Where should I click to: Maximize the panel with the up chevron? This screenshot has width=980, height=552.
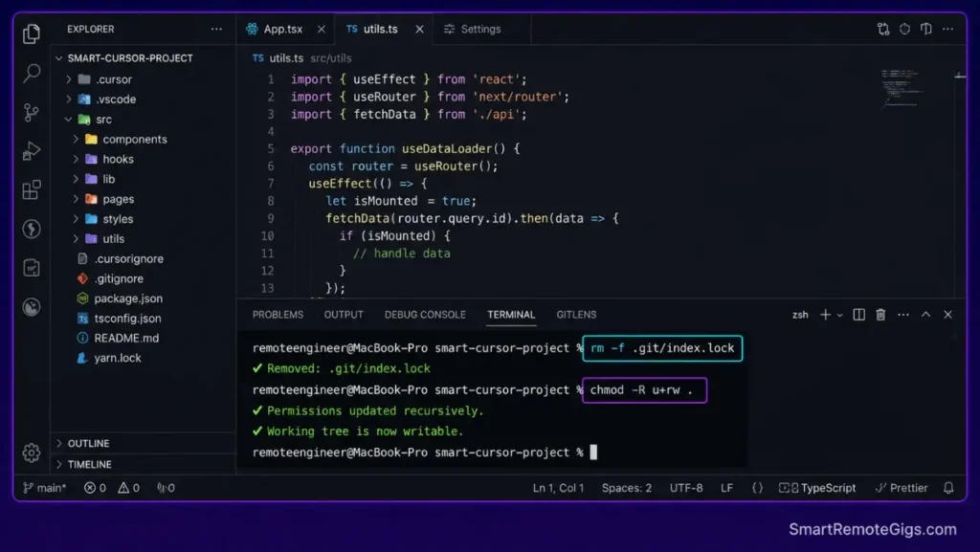[925, 315]
